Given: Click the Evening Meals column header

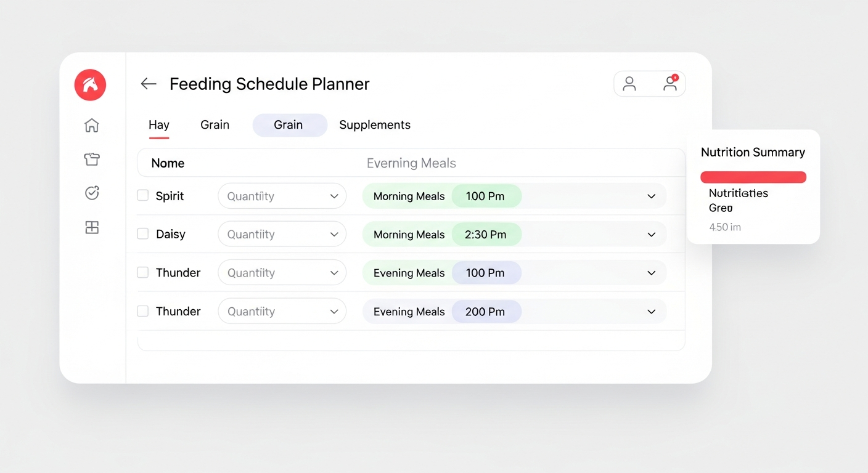Looking at the screenshot, I should [x=411, y=163].
